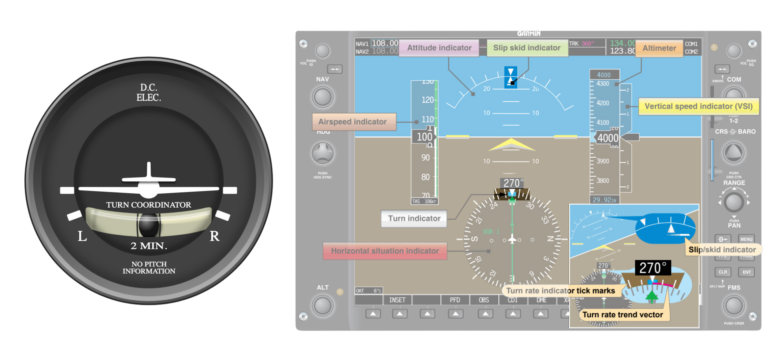768x360 pixels.
Task: Click the ALT altitude knob
Action: pos(322,305)
